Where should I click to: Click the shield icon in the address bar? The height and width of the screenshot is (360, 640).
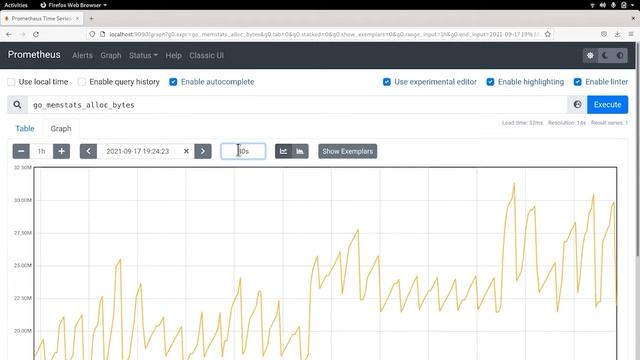[x=92, y=34]
